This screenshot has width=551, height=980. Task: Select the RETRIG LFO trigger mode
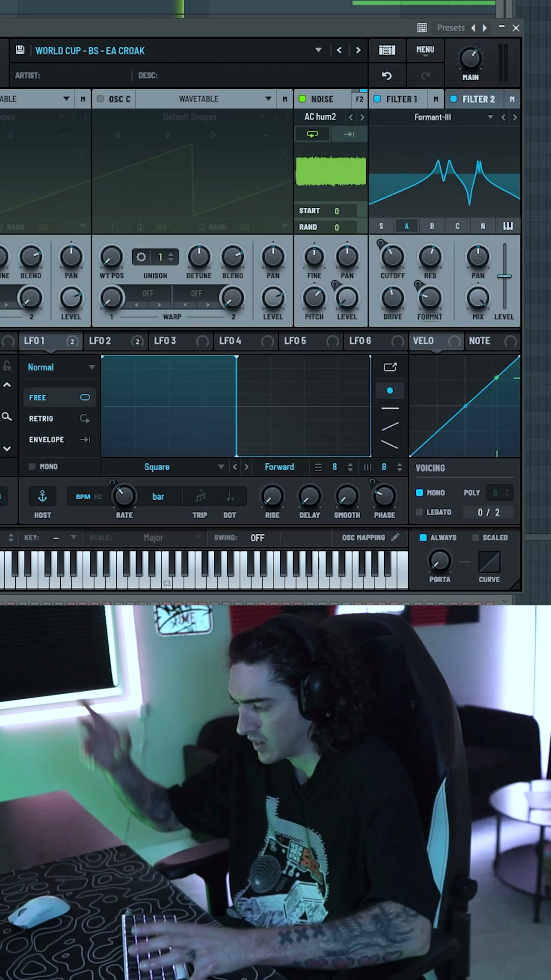point(59,419)
